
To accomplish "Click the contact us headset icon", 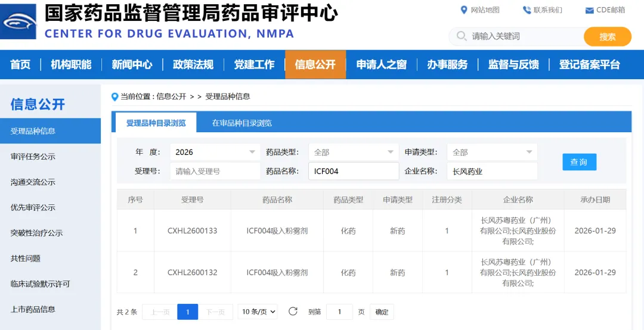I will point(527,10).
